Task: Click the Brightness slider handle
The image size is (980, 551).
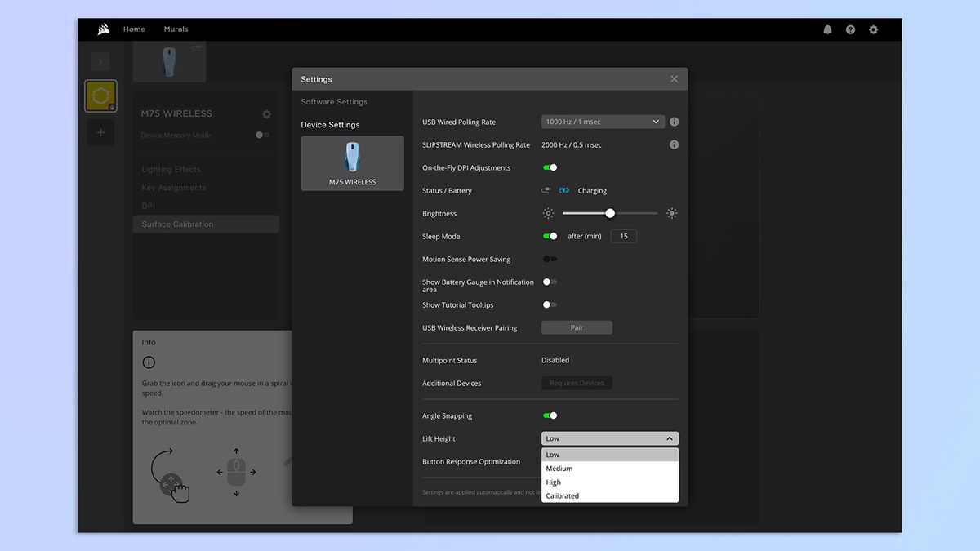Action: 610,213
